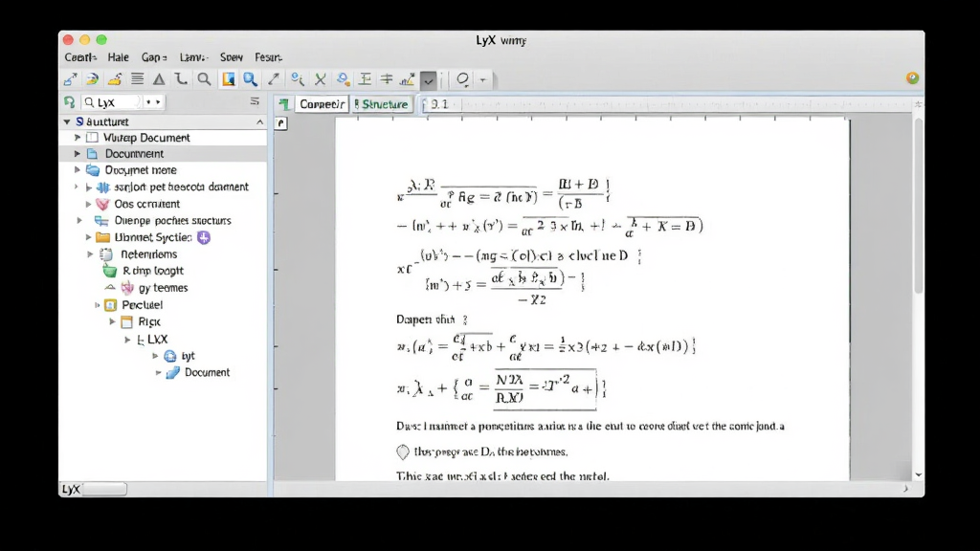The width and height of the screenshot is (980, 551).
Task: Expand the Wutep Document tree node
Action: click(78, 138)
